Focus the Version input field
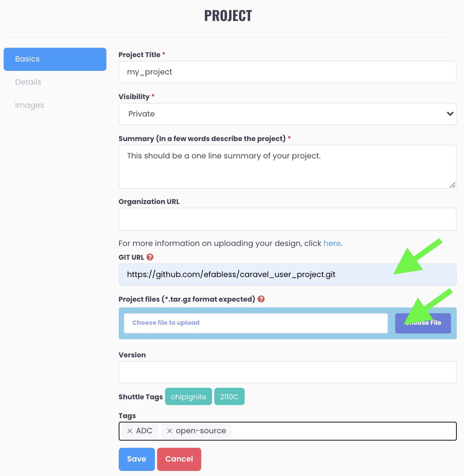The height and width of the screenshot is (476, 464). click(287, 372)
